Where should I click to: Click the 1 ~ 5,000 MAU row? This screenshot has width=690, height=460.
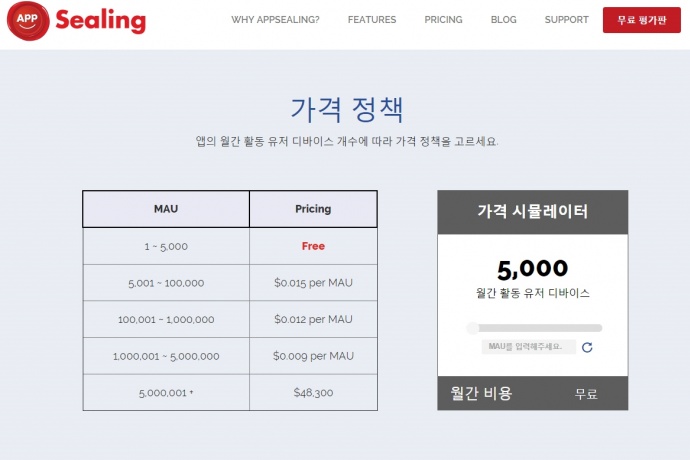tap(166, 246)
